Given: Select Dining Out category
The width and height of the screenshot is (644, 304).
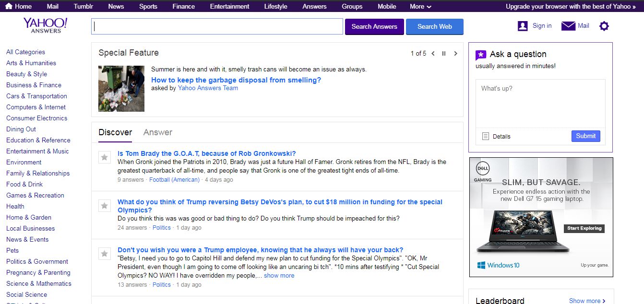Looking at the screenshot, I should coord(21,129).
